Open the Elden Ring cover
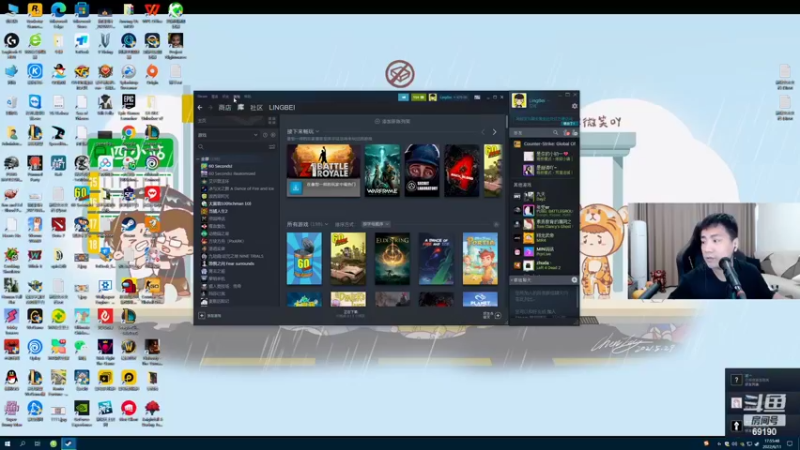The image size is (800, 450). [x=392, y=259]
